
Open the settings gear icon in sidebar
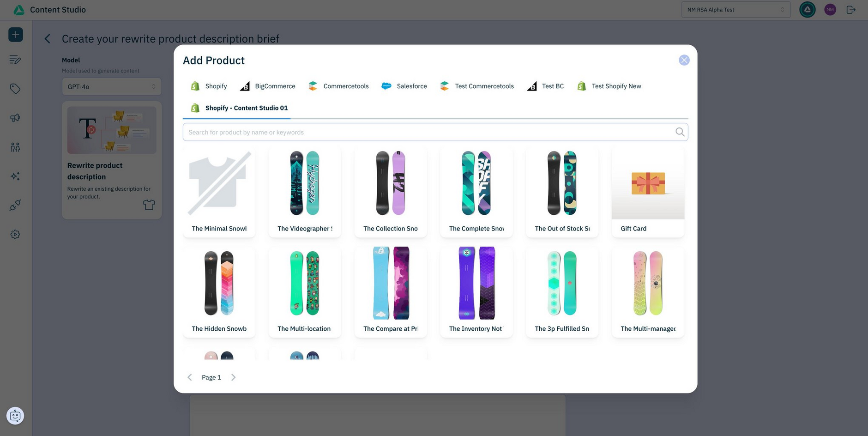pyautogui.click(x=15, y=235)
